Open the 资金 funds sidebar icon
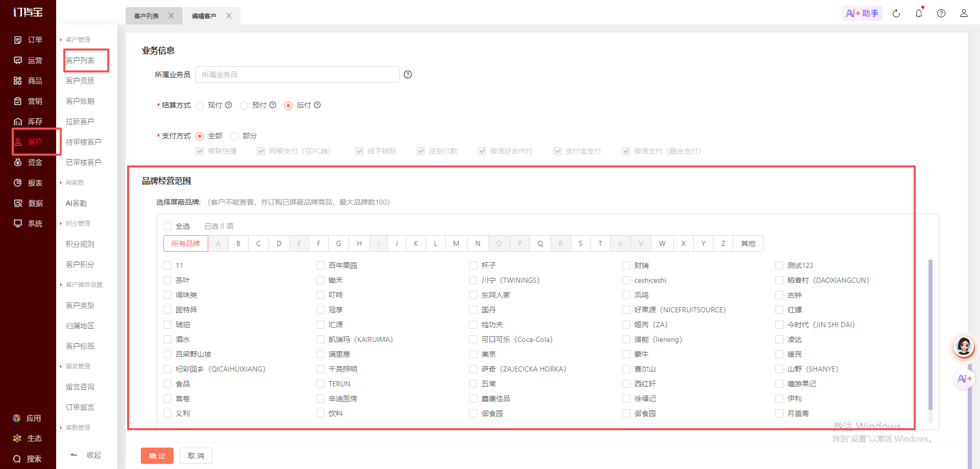This screenshot has height=469, width=980. click(x=18, y=162)
